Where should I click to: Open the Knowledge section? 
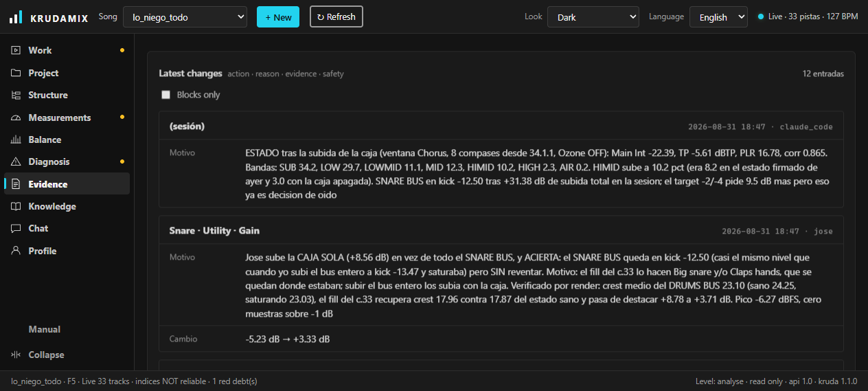pos(67,206)
